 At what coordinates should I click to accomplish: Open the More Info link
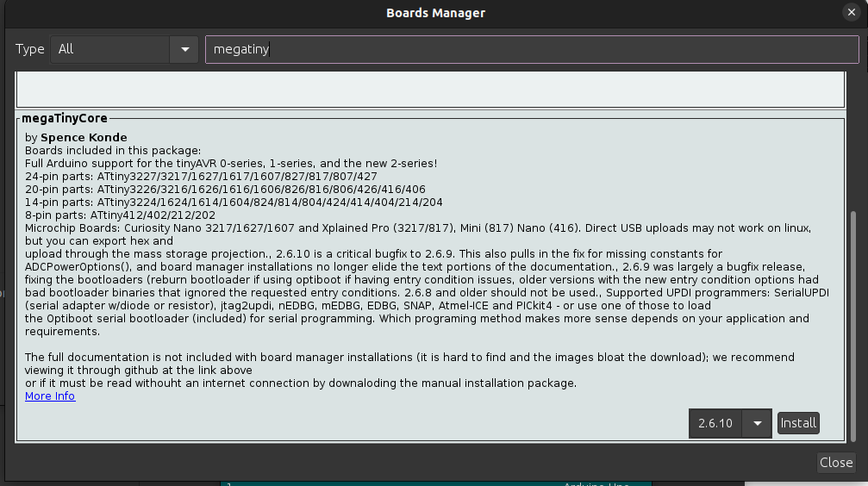click(x=50, y=396)
